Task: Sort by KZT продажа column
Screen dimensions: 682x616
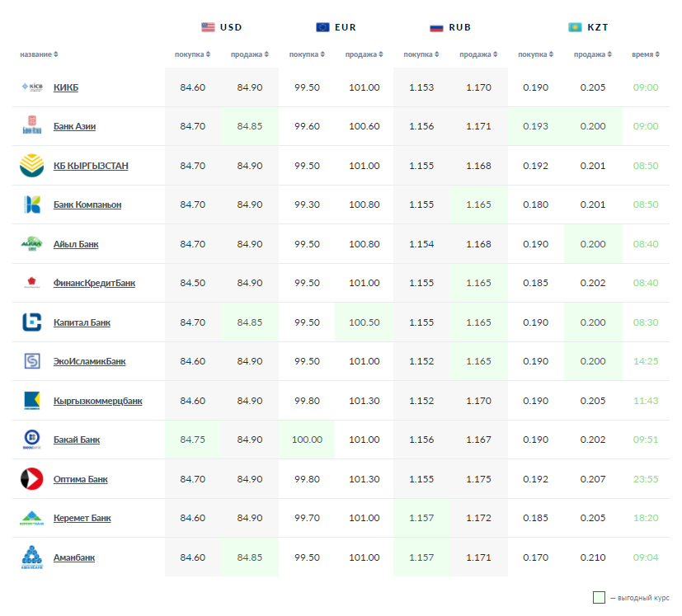Action: point(592,55)
